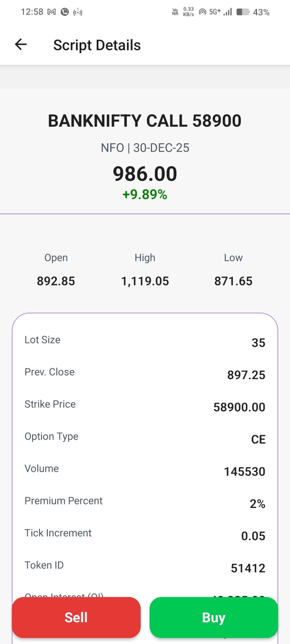The width and height of the screenshot is (290, 644).
Task: Tap the WhatsApp notification icon in status bar
Action: [64, 12]
